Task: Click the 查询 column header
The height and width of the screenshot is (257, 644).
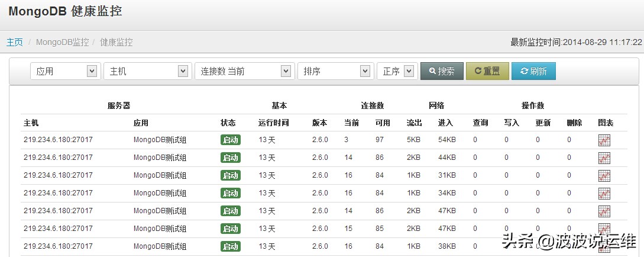Action: pyautogui.click(x=481, y=123)
